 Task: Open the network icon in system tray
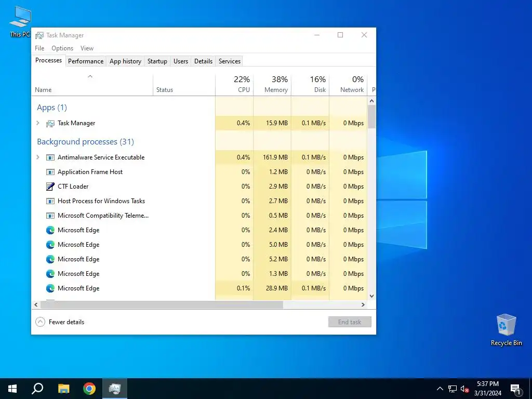pyautogui.click(x=453, y=389)
